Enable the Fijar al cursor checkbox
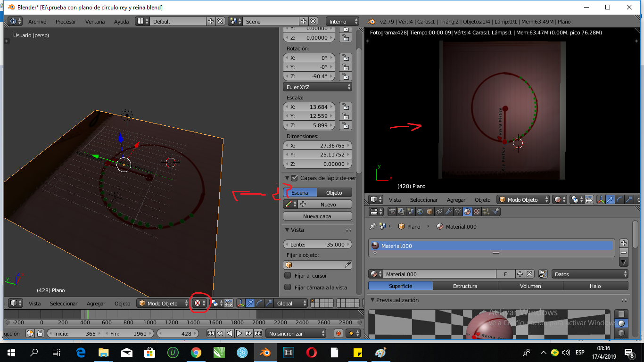Viewport: 644px width, 362px height. click(288, 276)
